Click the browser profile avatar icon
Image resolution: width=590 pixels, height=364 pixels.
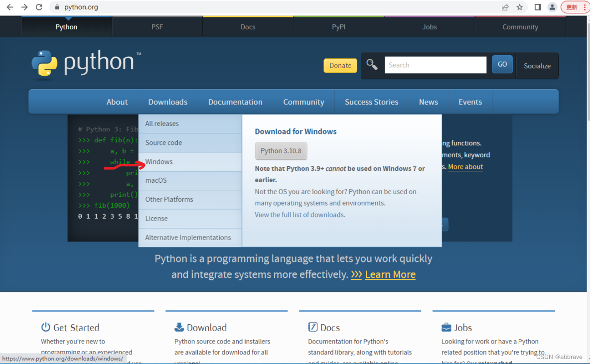coord(552,7)
